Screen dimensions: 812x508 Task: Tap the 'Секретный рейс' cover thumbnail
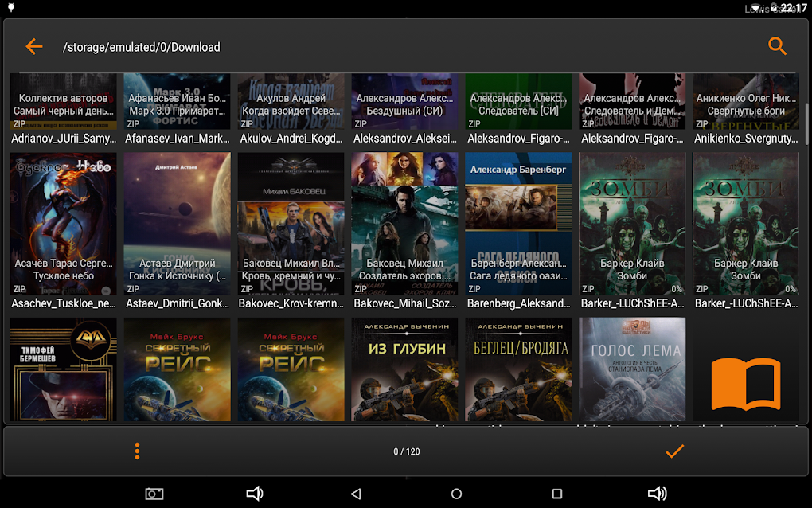point(177,369)
